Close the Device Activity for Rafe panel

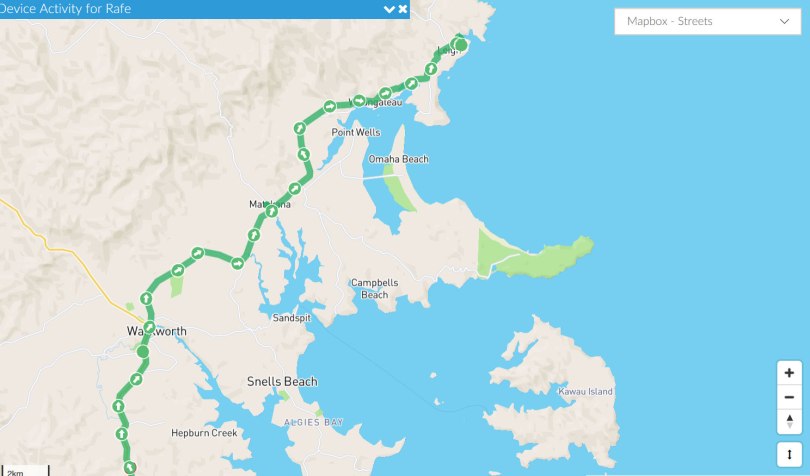(403, 9)
